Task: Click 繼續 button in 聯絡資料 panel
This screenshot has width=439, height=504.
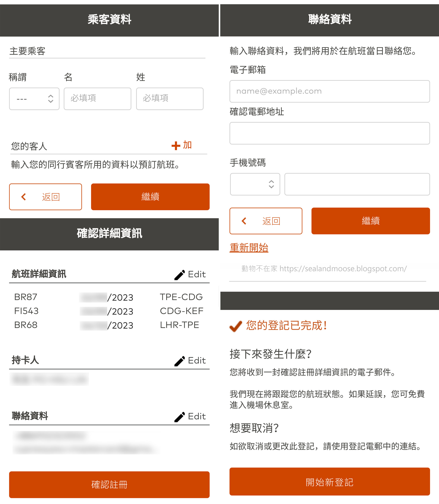Action: coord(370,221)
